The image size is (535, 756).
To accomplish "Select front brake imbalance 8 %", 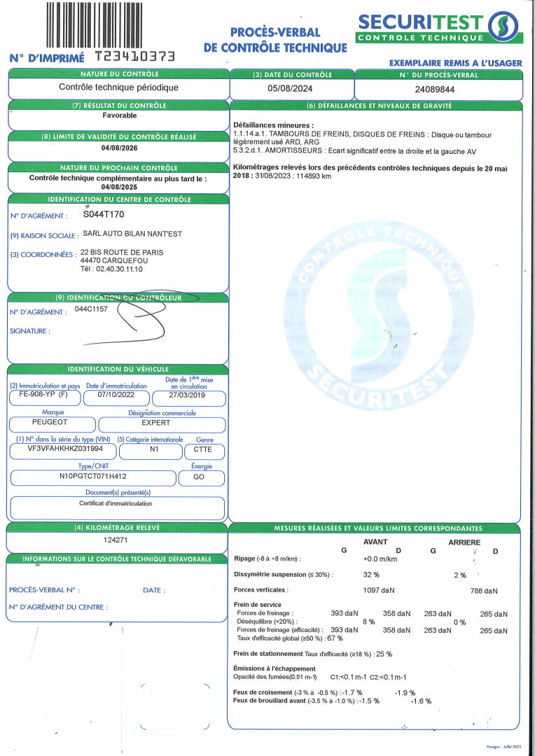I will [368, 622].
